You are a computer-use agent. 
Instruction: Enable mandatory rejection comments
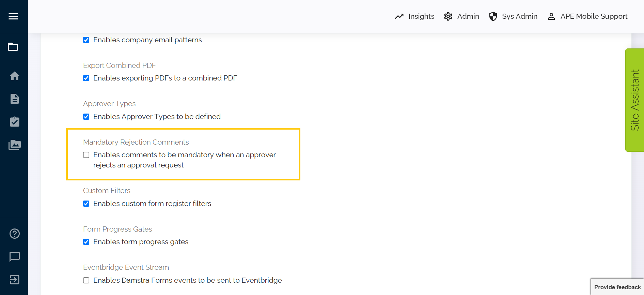tap(86, 154)
